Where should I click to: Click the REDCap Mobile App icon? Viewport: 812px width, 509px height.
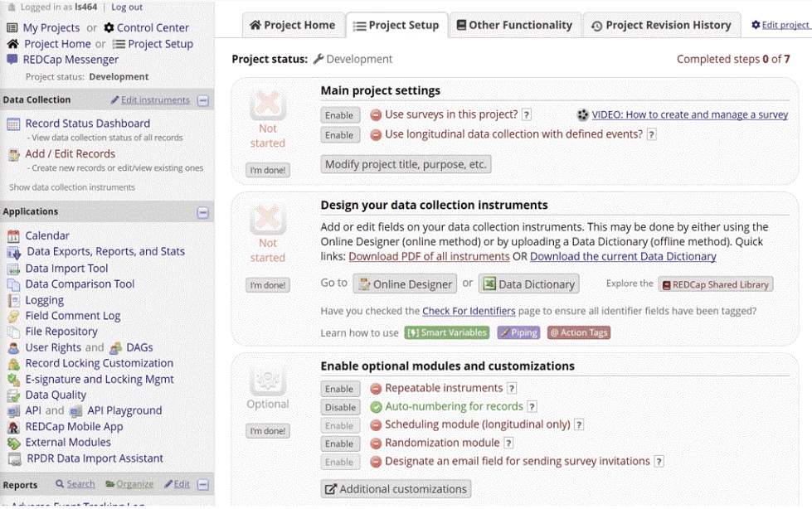point(13,428)
